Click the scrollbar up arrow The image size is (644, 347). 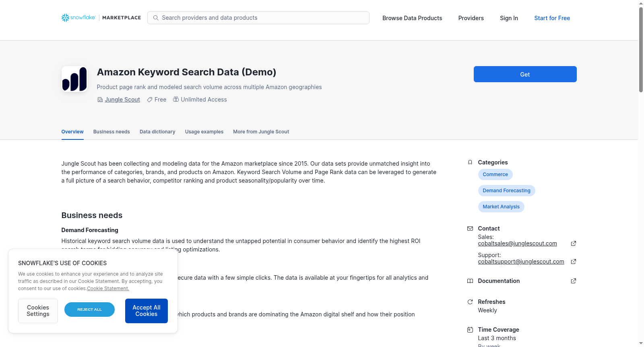(641, 3)
